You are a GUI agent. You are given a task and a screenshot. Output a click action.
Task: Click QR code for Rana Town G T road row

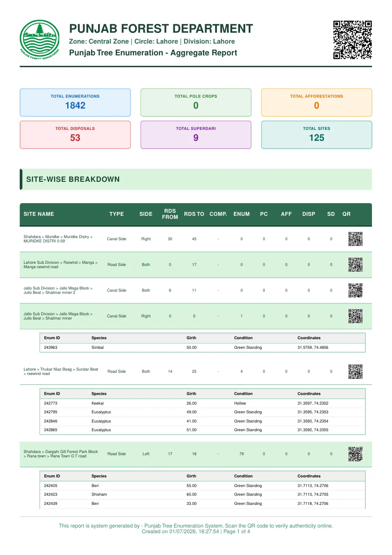click(355, 454)
